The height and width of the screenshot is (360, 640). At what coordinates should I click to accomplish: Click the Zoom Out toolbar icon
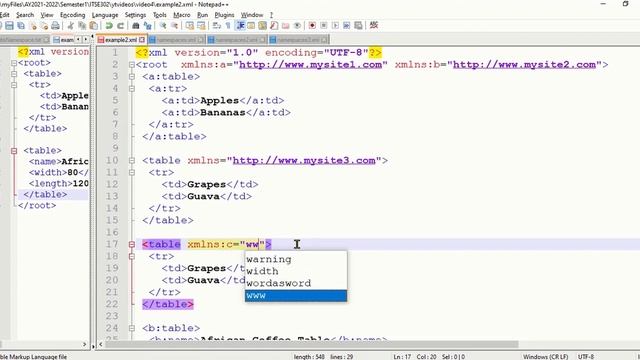174,26
